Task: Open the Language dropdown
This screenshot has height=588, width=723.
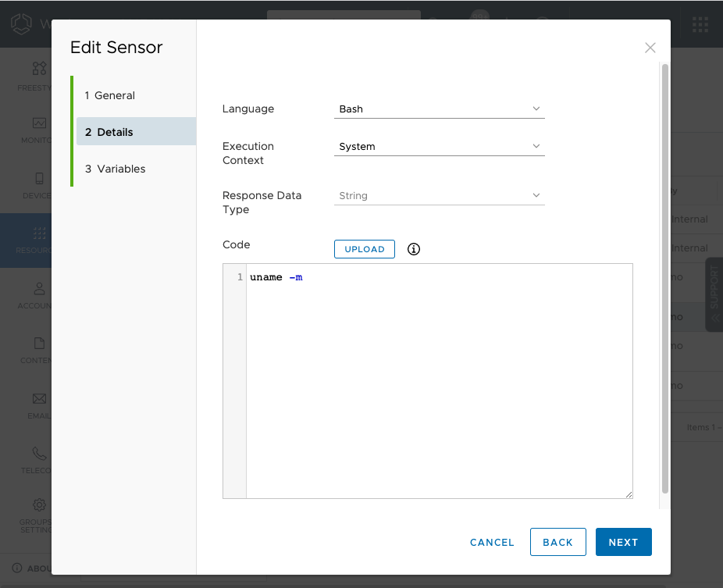Action: (439, 109)
